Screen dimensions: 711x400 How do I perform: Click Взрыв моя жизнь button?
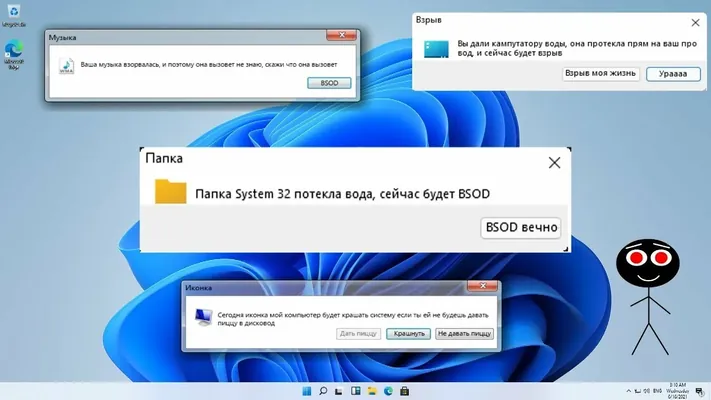point(601,73)
